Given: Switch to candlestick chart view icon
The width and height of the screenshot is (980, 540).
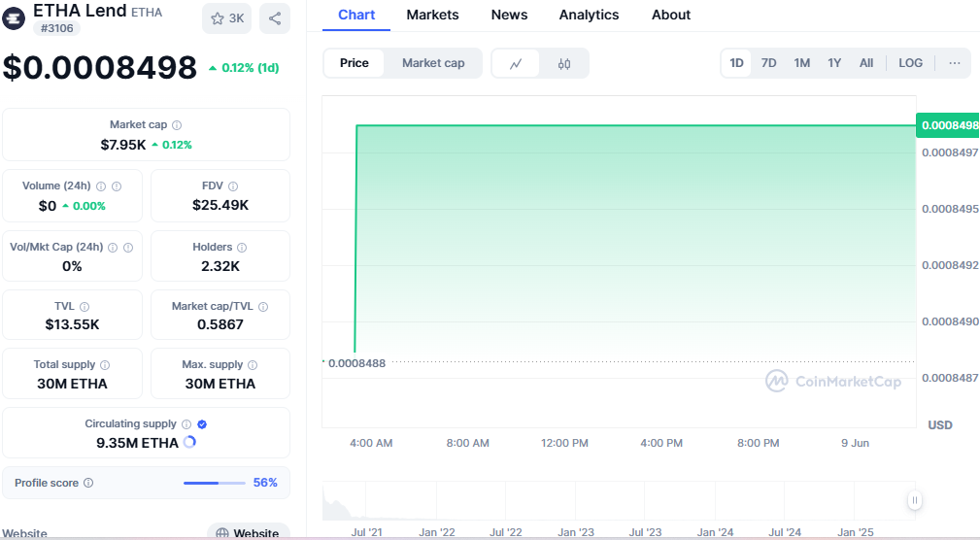Looking at the screenshot, I should coord(564,64).
